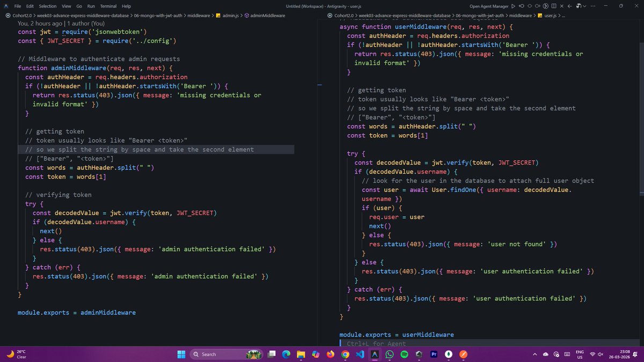This screenshot has width=644, height=362.
Task: Click 'module.exports = adminMiddleware' line
Action: pos(77,312)
